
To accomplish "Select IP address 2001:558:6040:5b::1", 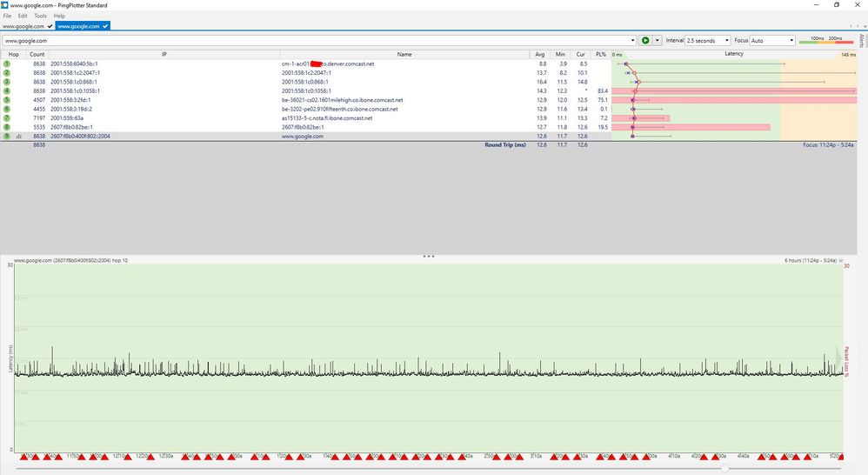I will 74,64.
